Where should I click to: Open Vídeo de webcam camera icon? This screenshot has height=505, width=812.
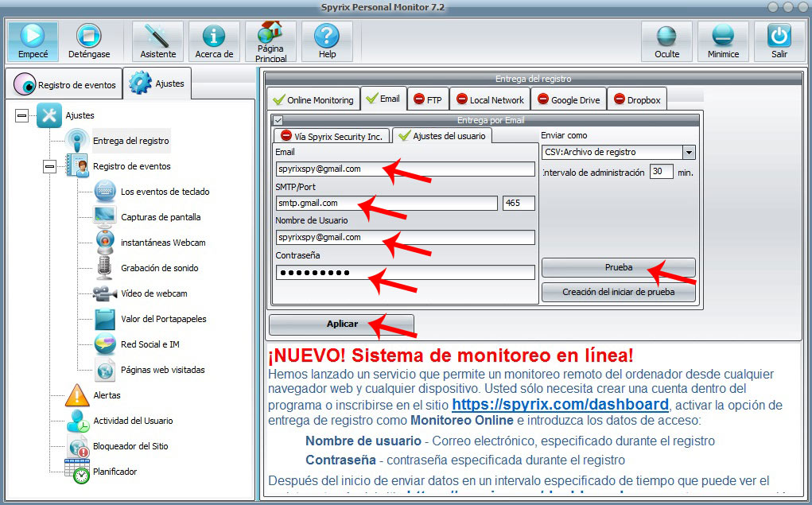coord(105,293)
